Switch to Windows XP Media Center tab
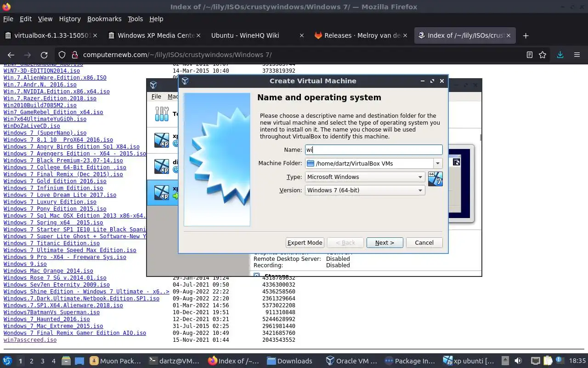 (154, 35)
